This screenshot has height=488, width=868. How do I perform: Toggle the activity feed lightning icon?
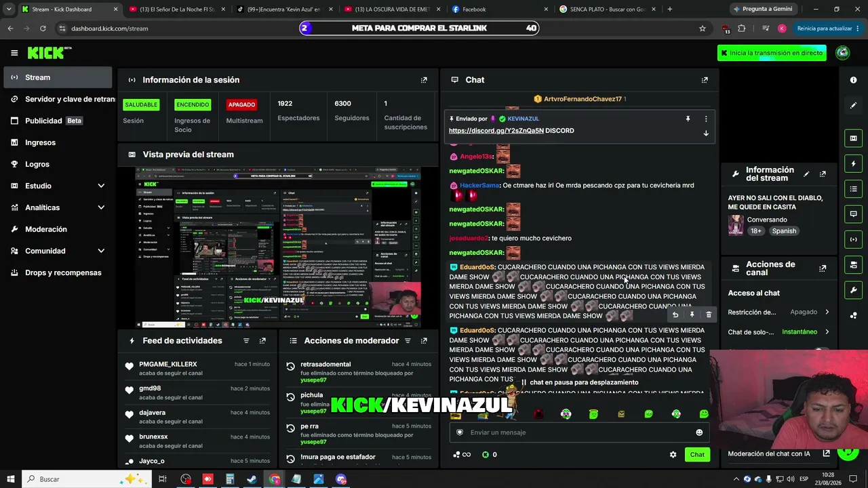tap(853, 163)
